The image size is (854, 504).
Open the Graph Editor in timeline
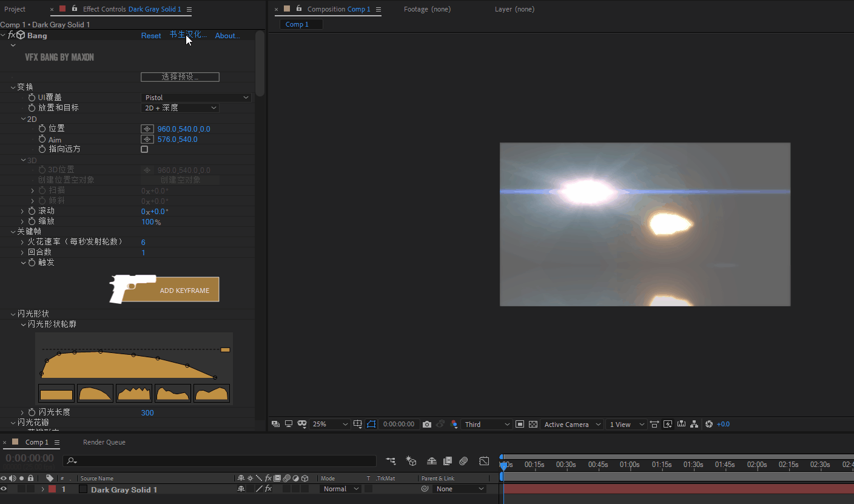pyautogui.click(x=483, y=462)
